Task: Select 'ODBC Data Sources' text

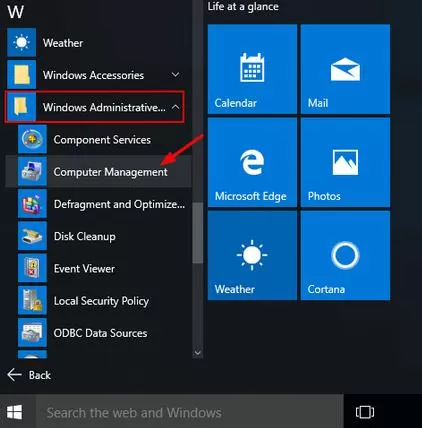Action: 100,333
